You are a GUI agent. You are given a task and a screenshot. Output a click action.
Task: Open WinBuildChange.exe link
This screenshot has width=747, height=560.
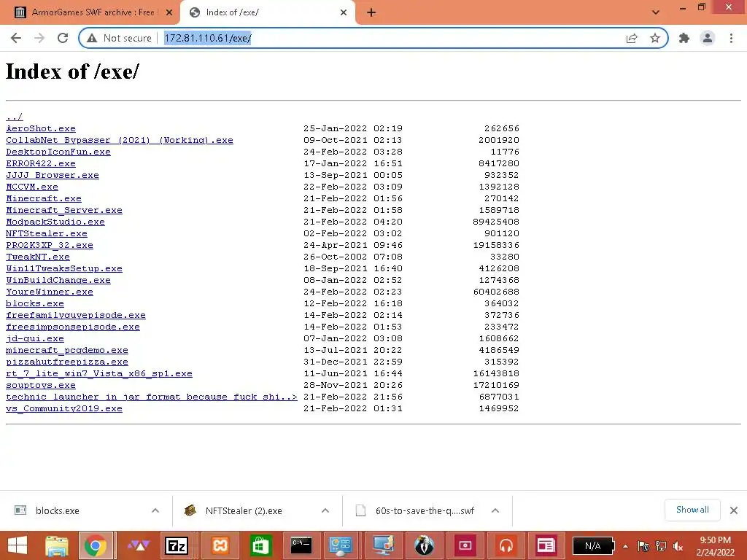58,280
